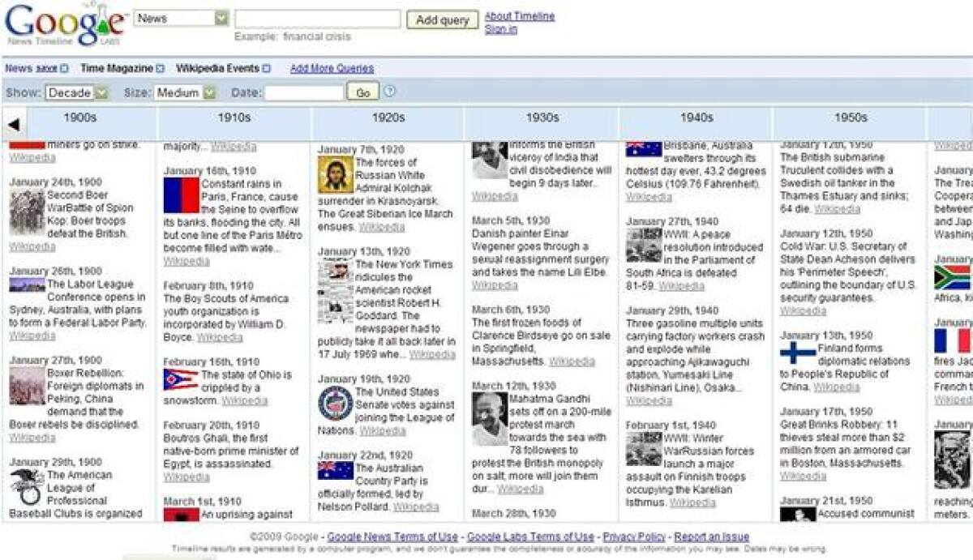
Task: Open the Show Decade dropdown
Action: click(x=77, y=93)
